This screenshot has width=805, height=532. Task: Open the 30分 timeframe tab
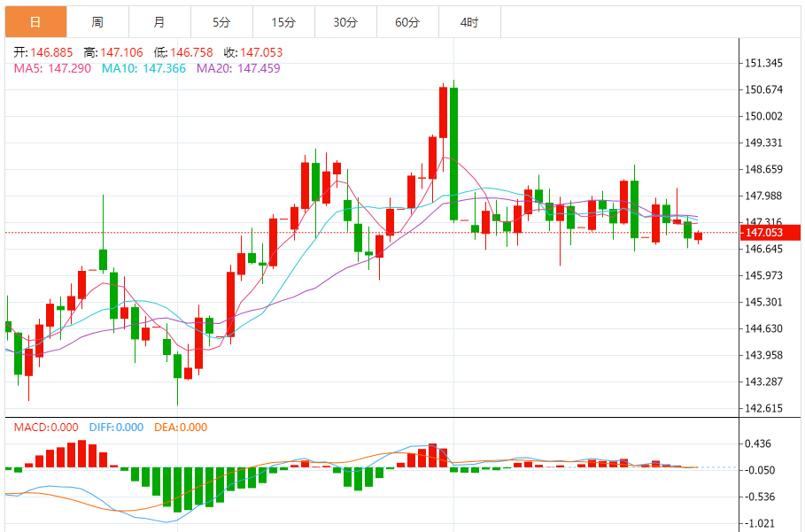(345, 22)
